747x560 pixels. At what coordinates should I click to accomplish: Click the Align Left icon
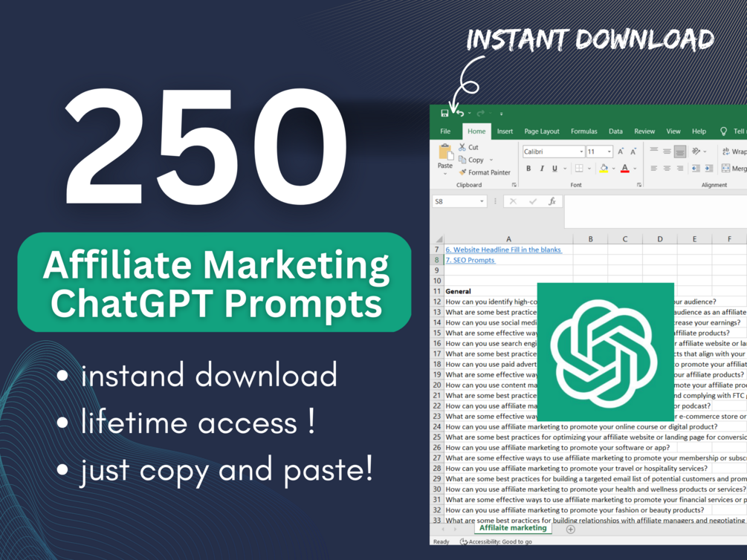click(653, 168)
